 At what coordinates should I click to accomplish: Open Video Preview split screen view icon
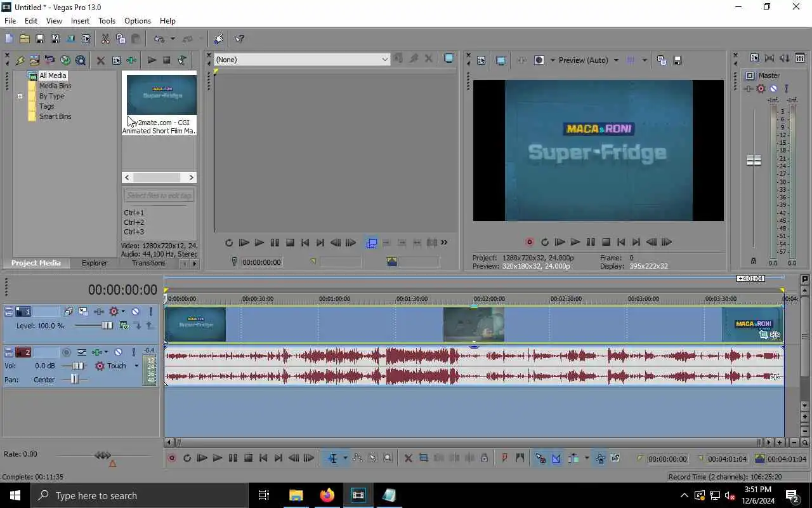[539, 60]
